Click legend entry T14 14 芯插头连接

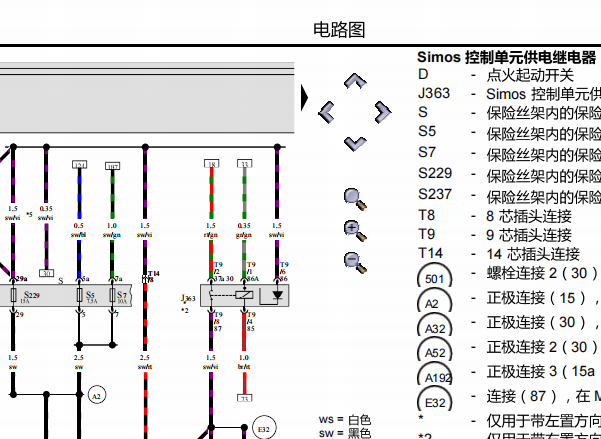(x=498, y=254)
